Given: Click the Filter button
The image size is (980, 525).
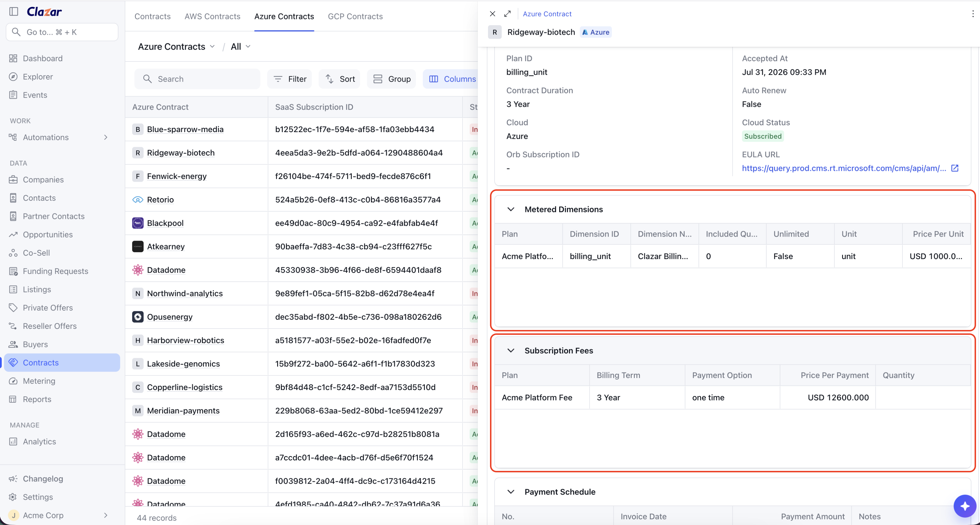Looking at the screenshot, I should (290, 79).
